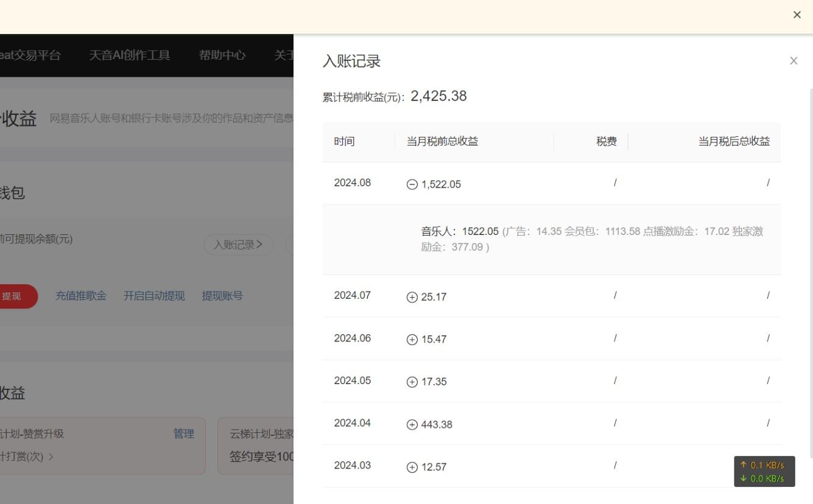Open the 帮助中心 menu item
Viewport: 813px width, 504px height.
[x=222, y=55]
